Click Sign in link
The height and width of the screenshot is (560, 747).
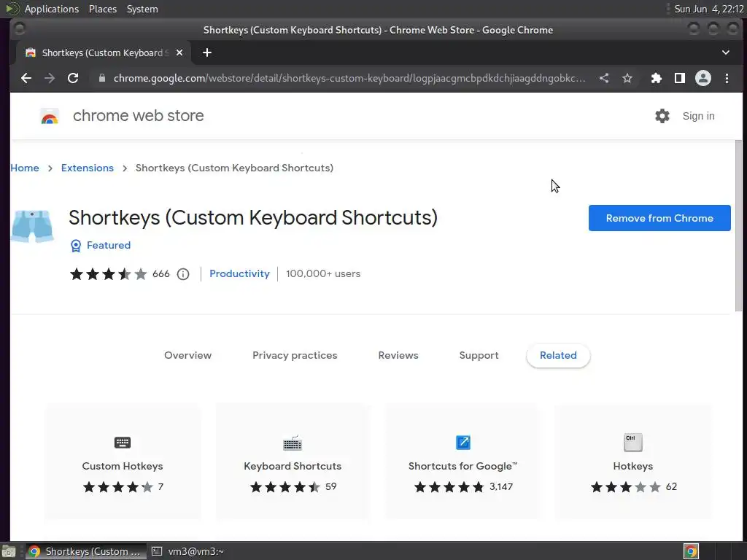click(x=698, y=116)
